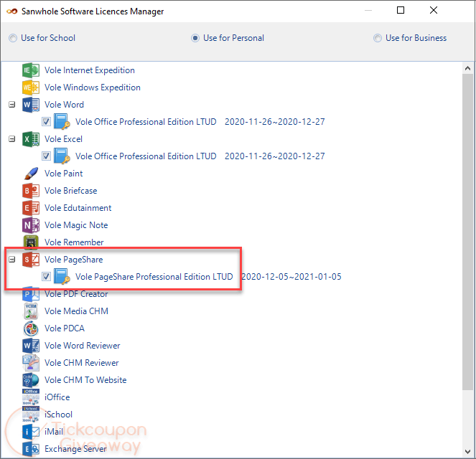Viewport: 476px width, 459px height.
Task: Click the Vole Windows Expedition icon
Action: tap(31, 87)
